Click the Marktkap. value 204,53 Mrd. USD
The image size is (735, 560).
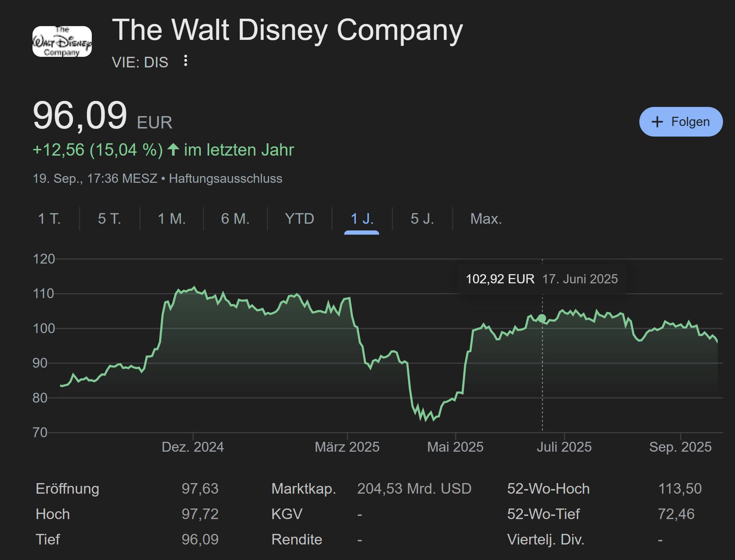414,489
